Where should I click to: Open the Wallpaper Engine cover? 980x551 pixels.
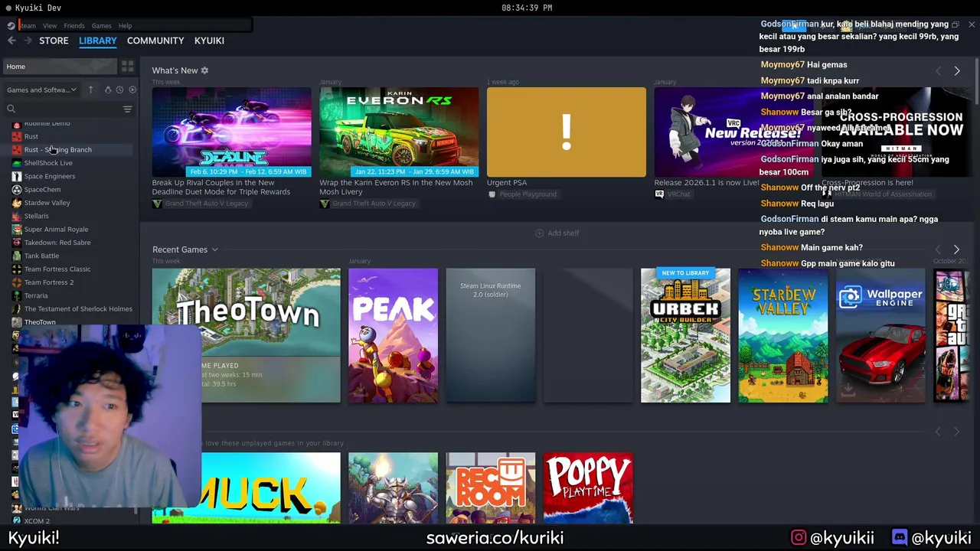pos(880,334)
